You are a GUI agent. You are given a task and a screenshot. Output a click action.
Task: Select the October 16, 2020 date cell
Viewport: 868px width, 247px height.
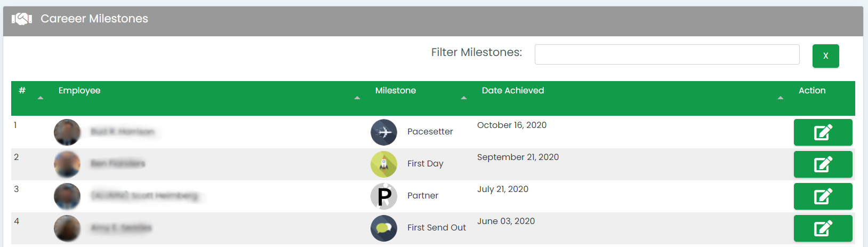tap(512, 125)
